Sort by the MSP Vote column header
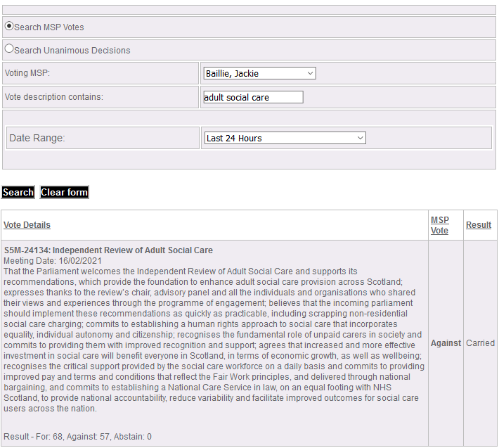Image resolution: width=499 pixels, height=448 pixels. [x=440, y=225]
